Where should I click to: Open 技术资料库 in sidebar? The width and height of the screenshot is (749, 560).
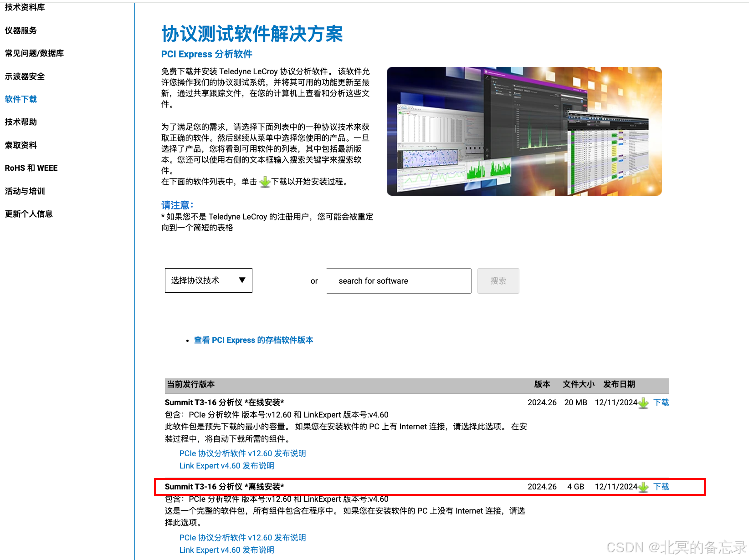[25, 7]
